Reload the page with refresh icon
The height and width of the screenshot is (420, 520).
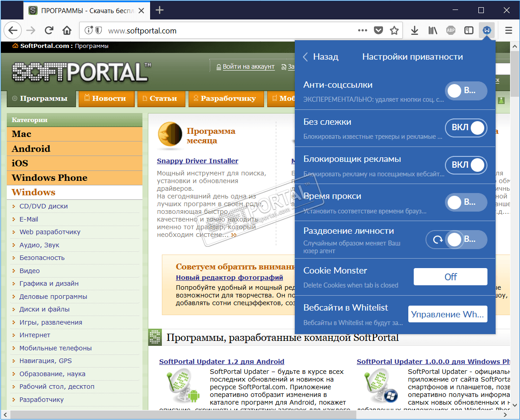49,30
